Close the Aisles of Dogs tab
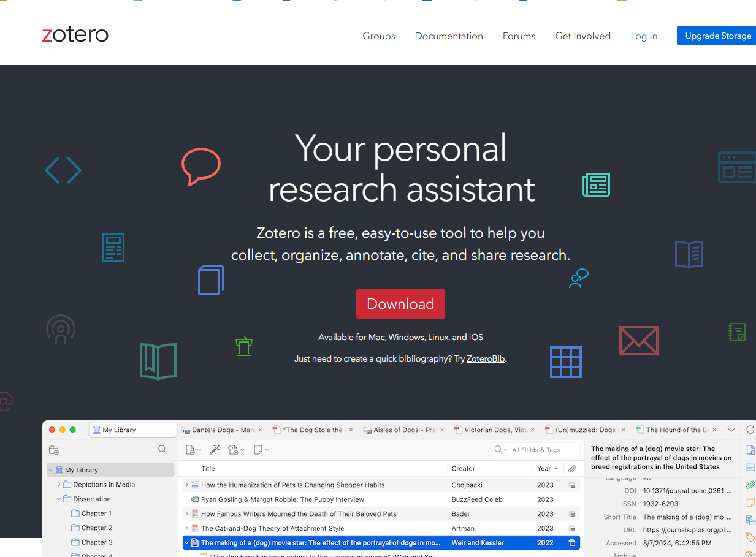The width and height of the screenshot is (756, 557). click(x=442, y=430)
